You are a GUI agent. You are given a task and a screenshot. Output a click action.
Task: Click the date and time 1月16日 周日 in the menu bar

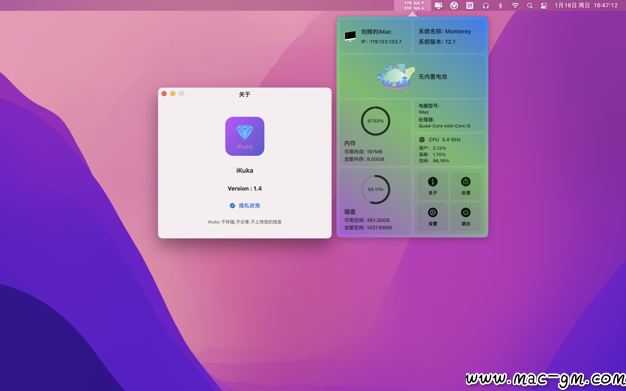coord(586,6)
